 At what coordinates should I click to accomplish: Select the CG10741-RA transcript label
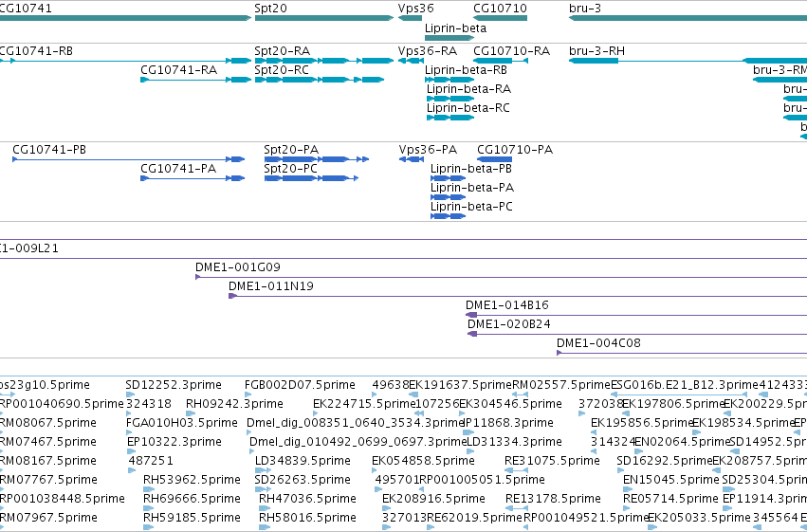point(178,70)
